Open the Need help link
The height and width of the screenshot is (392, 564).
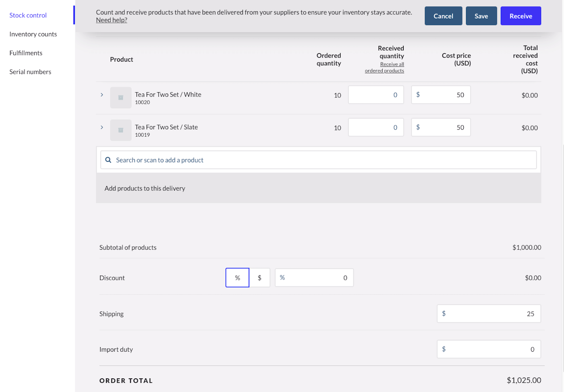[x=112, y=20]
